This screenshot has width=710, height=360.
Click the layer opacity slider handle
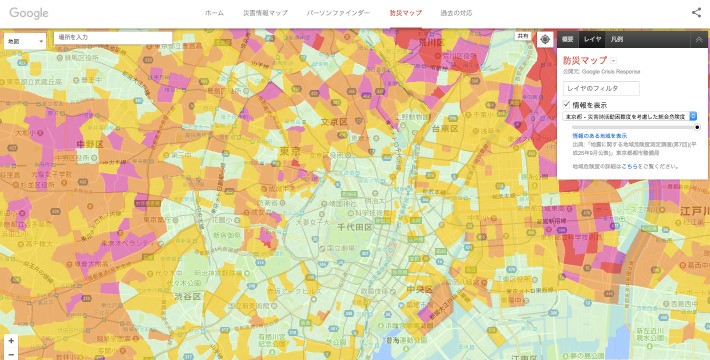click(x=697, y=127)
